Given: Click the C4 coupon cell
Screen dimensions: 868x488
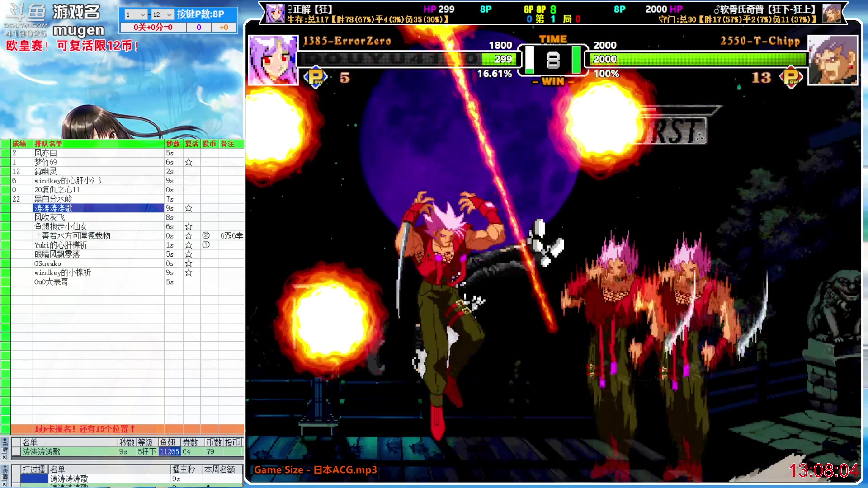Looking at the screenshot, I should pyautogui.click(x=192, y=452).
